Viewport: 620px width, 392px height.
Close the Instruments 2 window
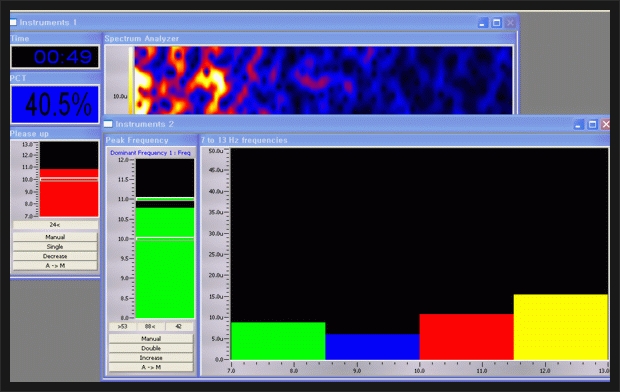pos(605,125)
